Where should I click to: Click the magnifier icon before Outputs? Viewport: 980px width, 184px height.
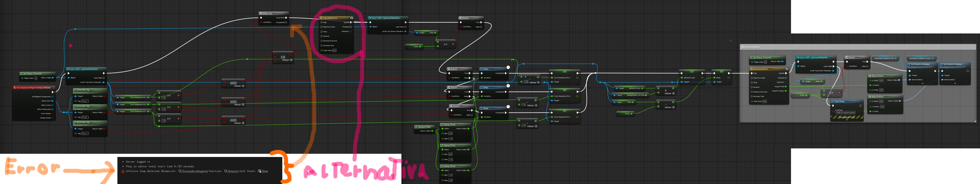[226, 171]
